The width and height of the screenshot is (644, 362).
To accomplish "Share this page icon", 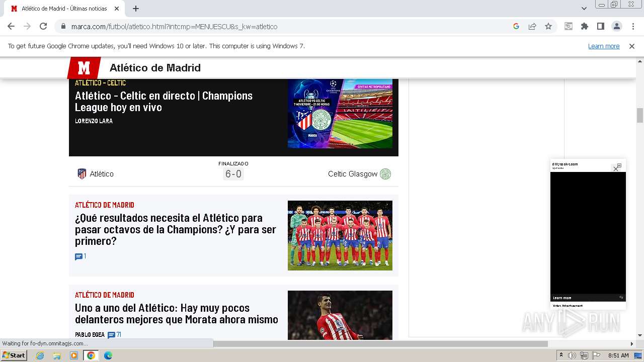I will (532, 26).
